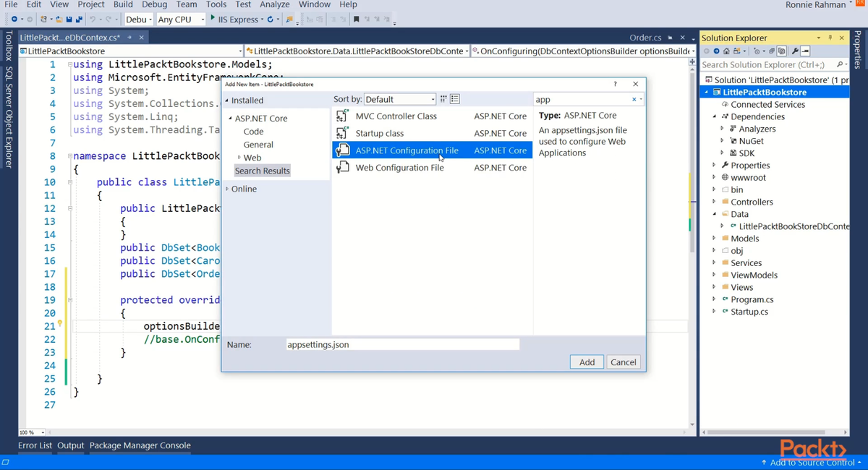The image size is (868, 470).
Task: Select ASP.NET Configuration File template
Action: pyautogui.click(x=432, y=150)
